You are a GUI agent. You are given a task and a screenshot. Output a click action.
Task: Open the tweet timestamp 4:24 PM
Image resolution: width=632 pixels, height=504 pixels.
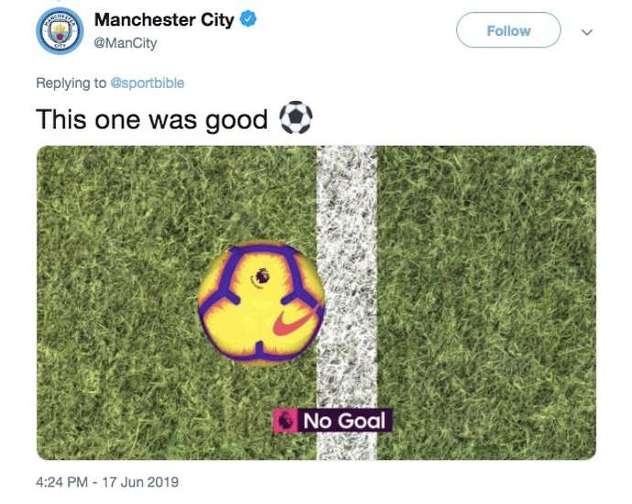(62, 482)
